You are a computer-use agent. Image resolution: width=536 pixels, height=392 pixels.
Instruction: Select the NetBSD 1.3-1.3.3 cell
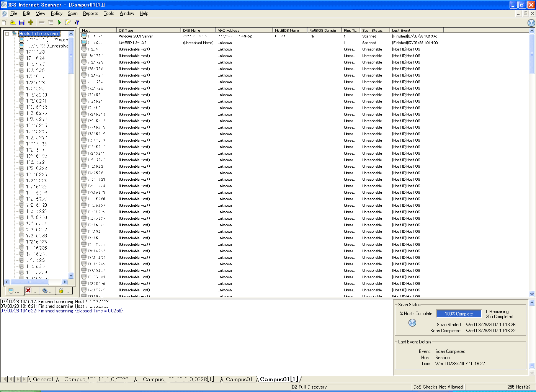click(x=132, y=43)
